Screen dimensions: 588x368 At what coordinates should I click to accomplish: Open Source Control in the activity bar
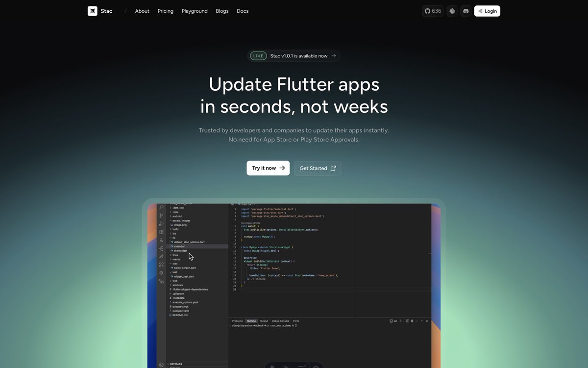pyautogui.click(x=161, y=215)
